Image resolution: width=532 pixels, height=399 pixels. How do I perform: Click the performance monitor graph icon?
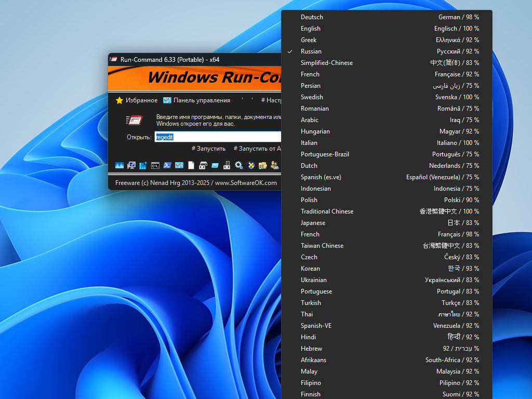119,166
